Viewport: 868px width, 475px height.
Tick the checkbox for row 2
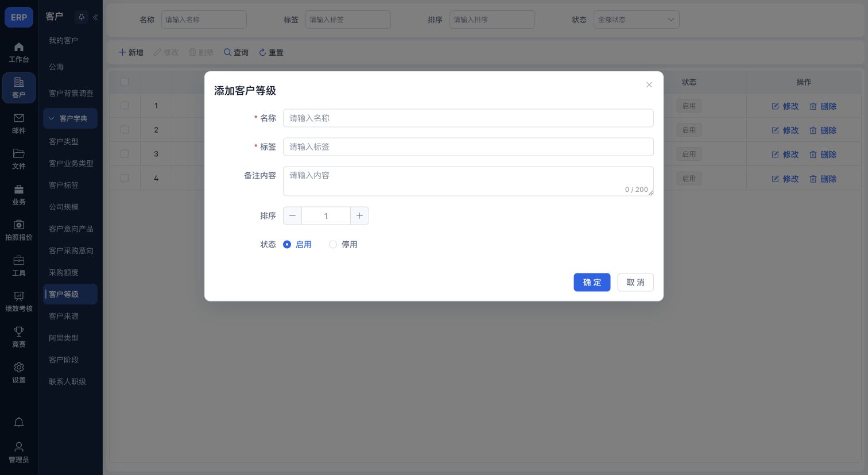tap(125, 130)
